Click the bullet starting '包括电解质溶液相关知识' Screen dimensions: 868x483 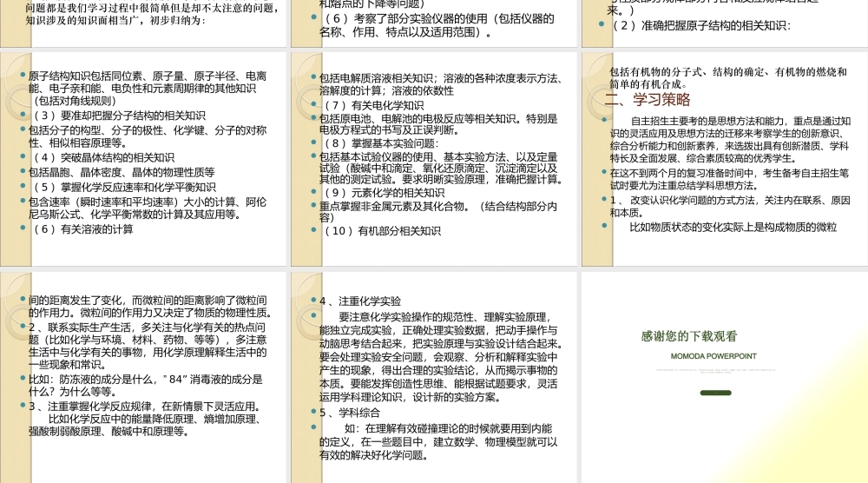click(x=441, y=84)
